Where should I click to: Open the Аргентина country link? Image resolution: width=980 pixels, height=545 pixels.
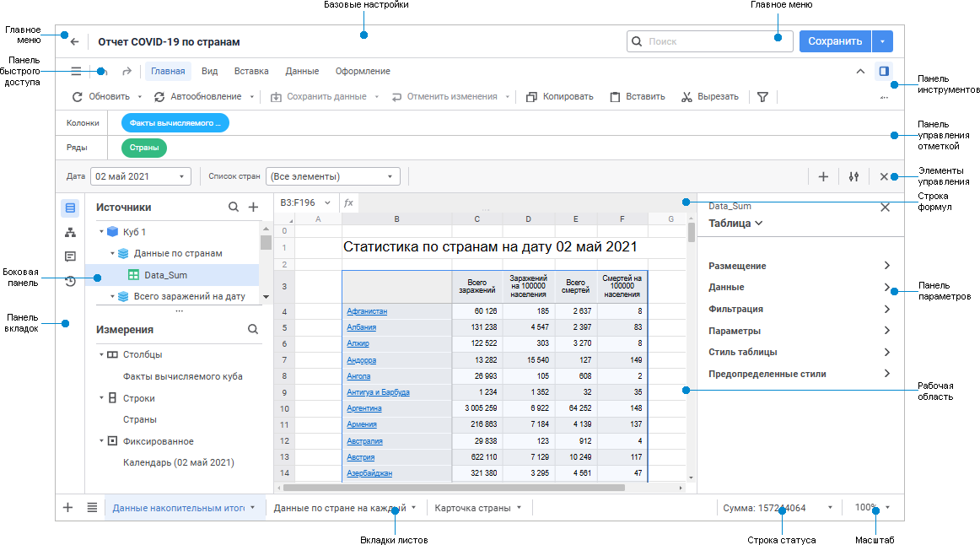[x=364, y=408]
